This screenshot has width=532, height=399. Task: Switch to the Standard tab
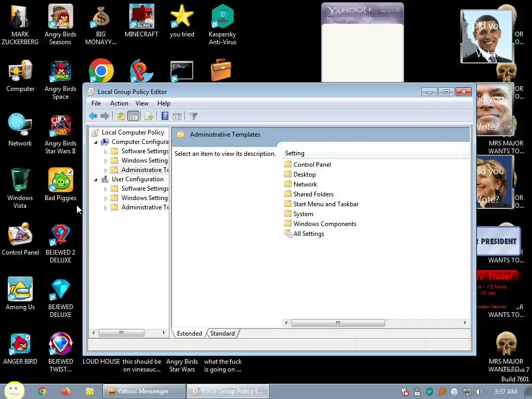point(222,334)
